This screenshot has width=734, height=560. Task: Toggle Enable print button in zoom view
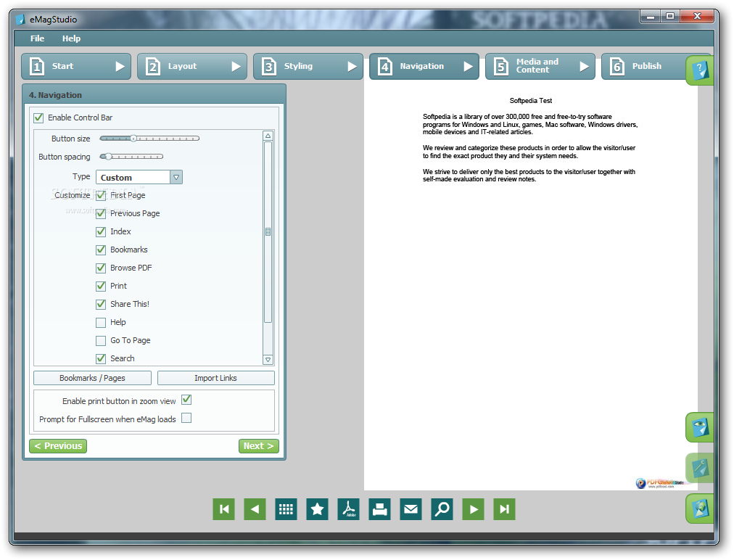pos(186,400)
